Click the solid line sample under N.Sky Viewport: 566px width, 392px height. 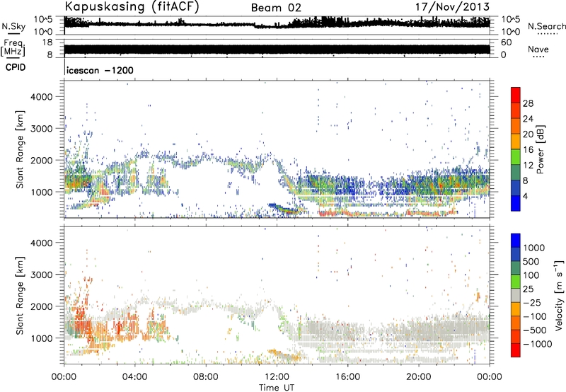(13, 33)
